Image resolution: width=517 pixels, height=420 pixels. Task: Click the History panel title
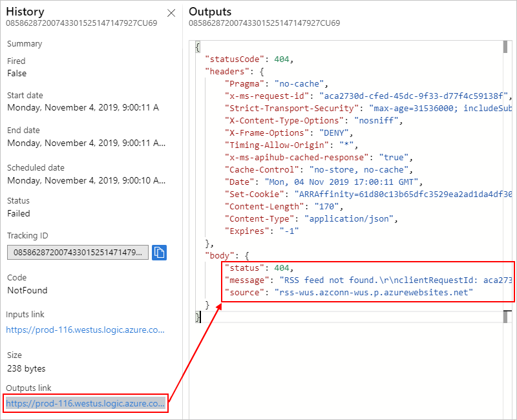click(25, 12)
